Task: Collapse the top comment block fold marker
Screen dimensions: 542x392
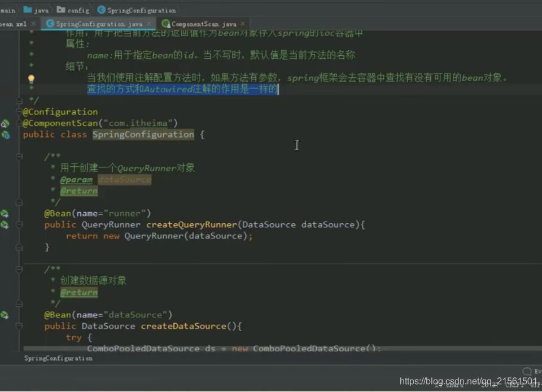Action: pyautogui.click(x=19, y=100)
